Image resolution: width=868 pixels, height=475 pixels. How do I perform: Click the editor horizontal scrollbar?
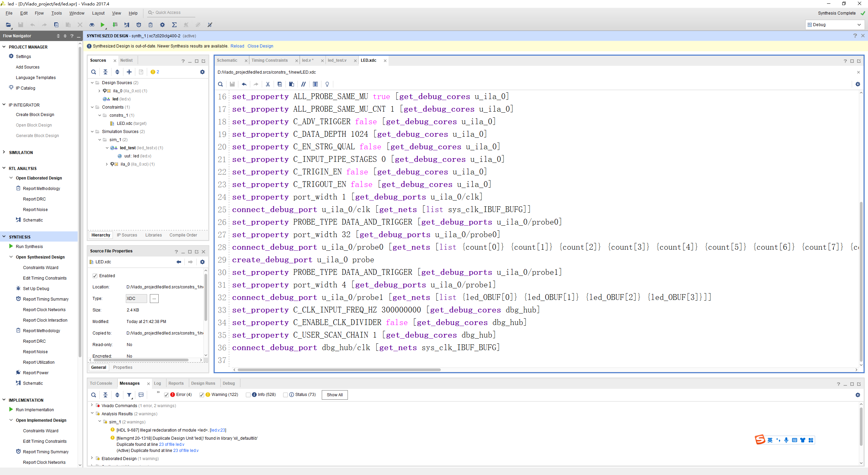pyautogui.click(x=339, y=370)
